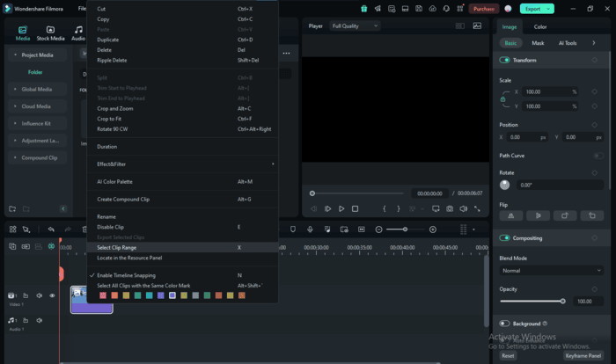Toggle the Compositing switch
616x364 pixels.
click(x=504, y=238)
